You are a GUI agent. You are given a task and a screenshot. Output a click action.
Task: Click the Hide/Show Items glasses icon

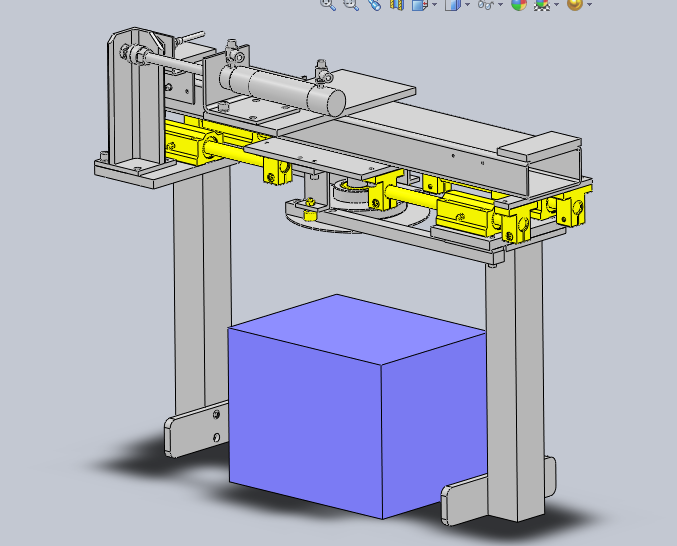pos(486,4)
